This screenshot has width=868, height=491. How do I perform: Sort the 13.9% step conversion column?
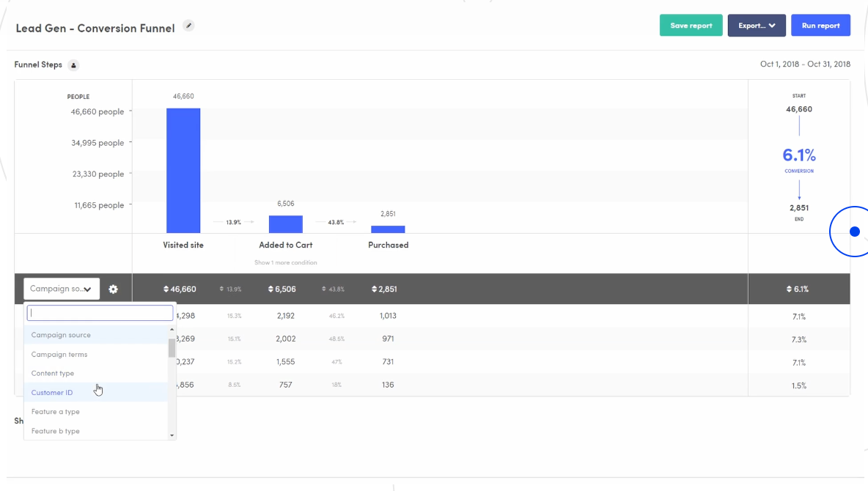(x=227, y=289)
